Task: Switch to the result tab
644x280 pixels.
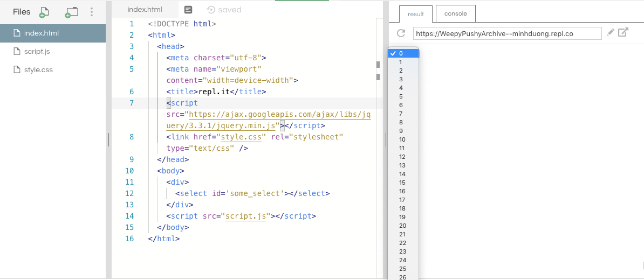Action: (x=416, y=14)
